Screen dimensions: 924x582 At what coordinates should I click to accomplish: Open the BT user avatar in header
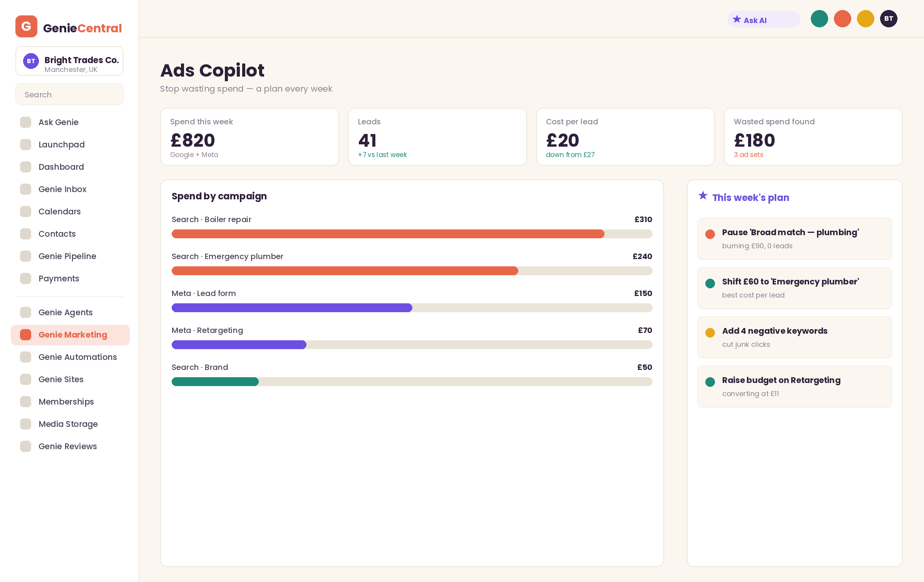tap(889, 18)
